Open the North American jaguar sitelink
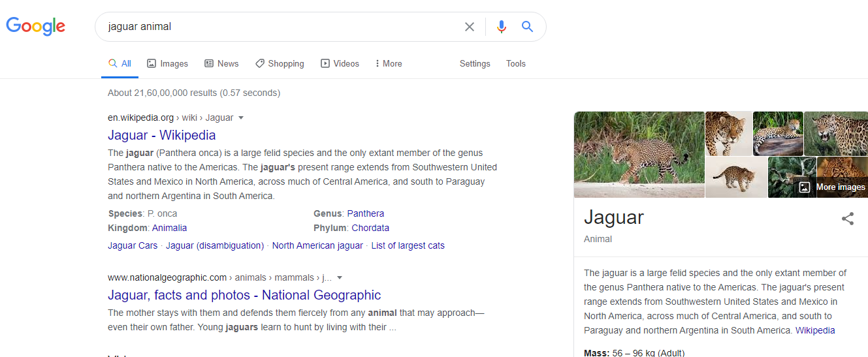The image size is (868, 357). point(317,245)
